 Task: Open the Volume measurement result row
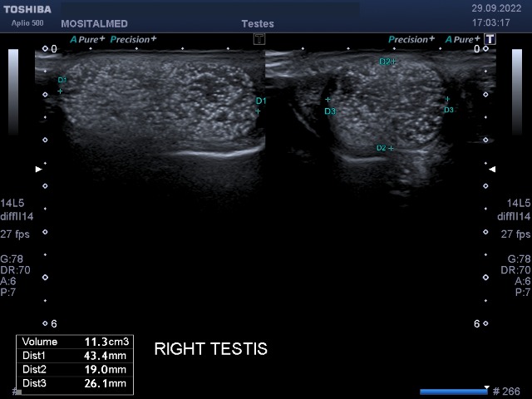point(75,342)
